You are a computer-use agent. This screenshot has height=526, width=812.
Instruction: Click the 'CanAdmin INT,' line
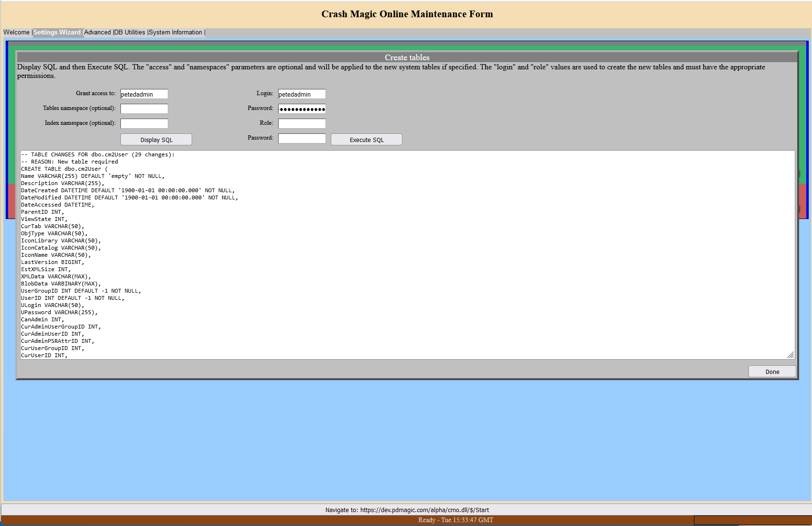click(x=43, y=319)
